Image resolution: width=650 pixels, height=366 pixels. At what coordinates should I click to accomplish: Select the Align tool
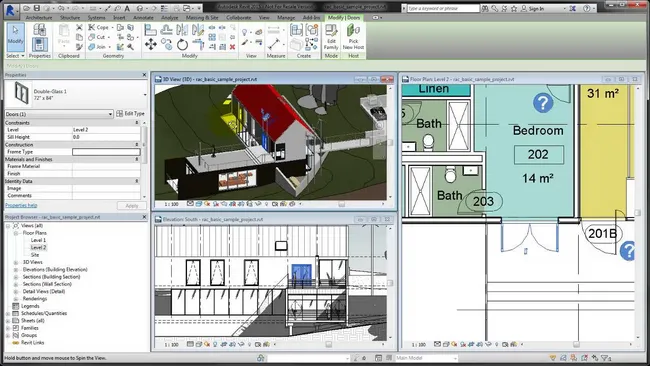150,30
